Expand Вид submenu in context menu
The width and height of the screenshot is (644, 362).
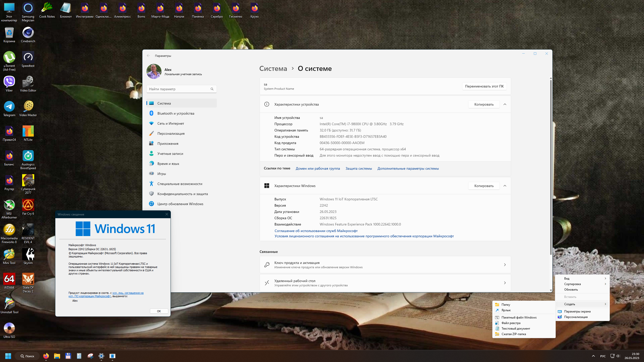click(x=582, y=279)
